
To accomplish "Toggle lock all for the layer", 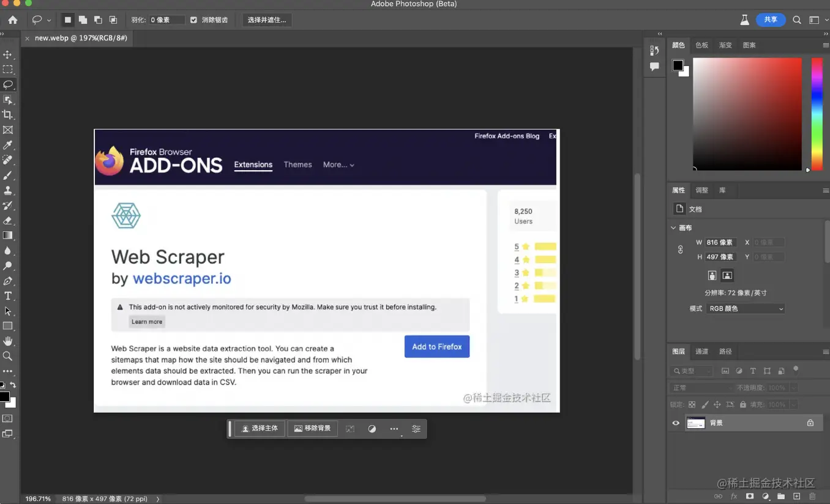I will (x=743, y=404).
